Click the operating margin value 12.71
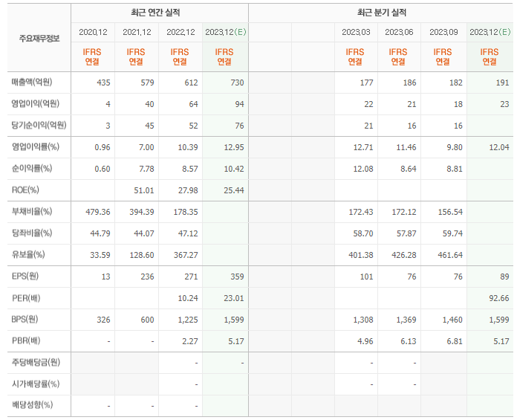 click(x=363, y=147)
